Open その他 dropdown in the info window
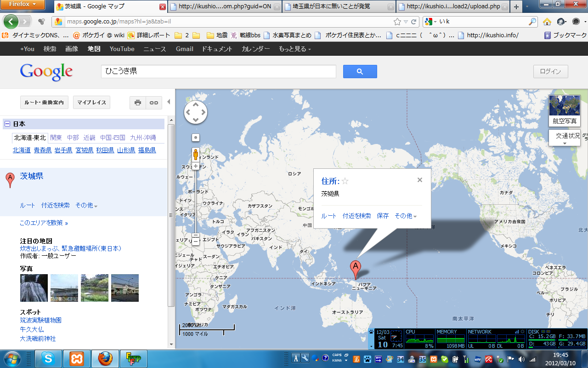The height and width of the screenshot is (368, 588). pos(405,216)
